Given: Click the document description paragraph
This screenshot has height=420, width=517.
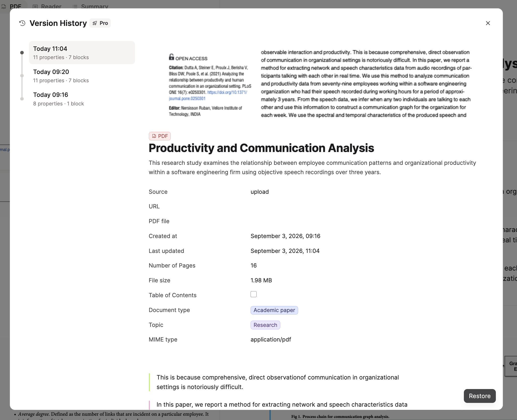Looking at the screenshot, I should (x=312, y=168).
